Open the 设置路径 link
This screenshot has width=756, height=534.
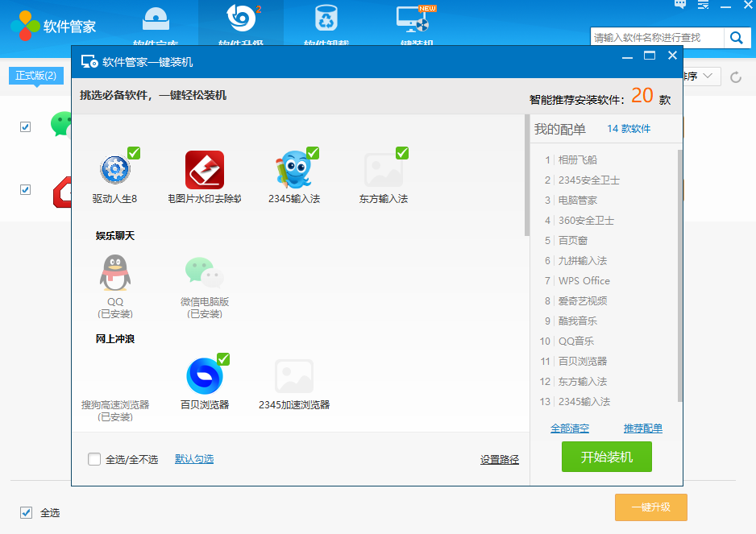click(x=499, y=460)
